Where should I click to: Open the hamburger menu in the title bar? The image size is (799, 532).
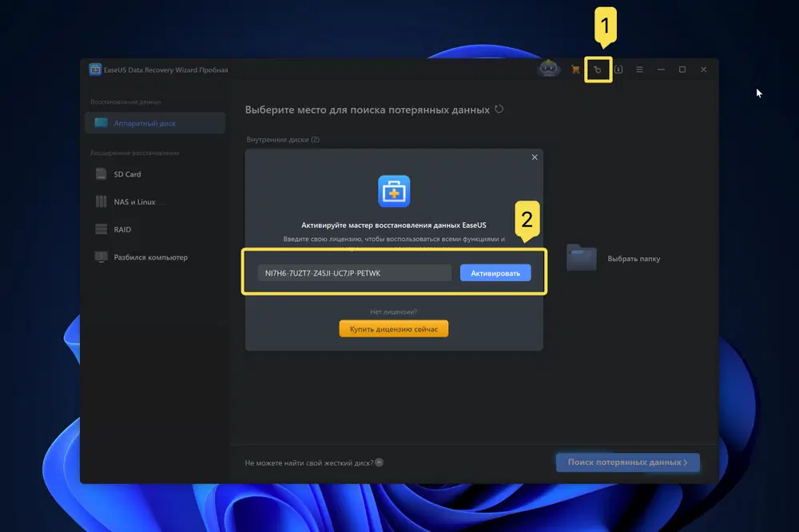pos(638,69)
